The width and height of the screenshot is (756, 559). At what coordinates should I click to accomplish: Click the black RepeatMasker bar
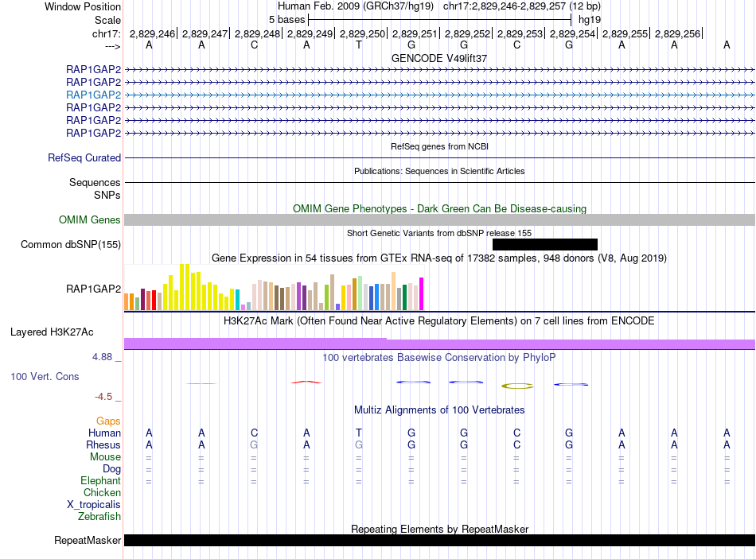440,540
